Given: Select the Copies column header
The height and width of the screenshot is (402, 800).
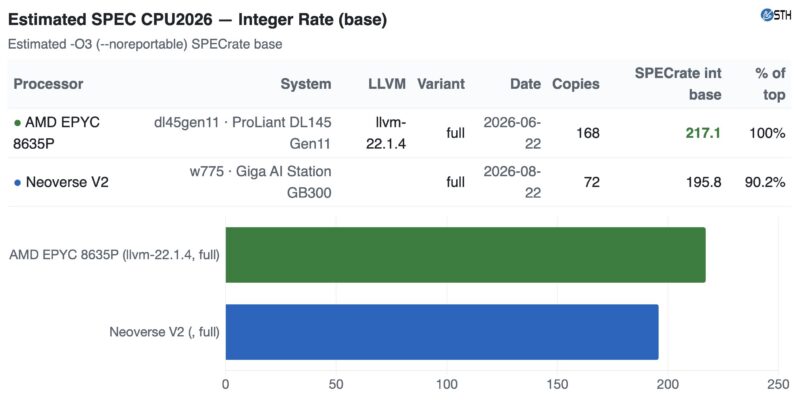Looking at the screenshot, I should pyautogui.click(x=576, y=84).
